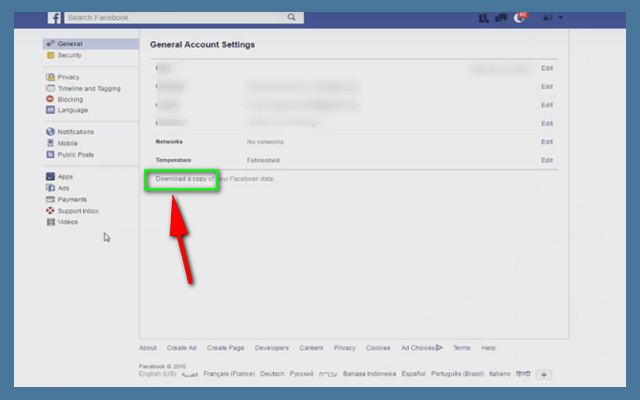Select General in settings sidebar

click(70, 44)
